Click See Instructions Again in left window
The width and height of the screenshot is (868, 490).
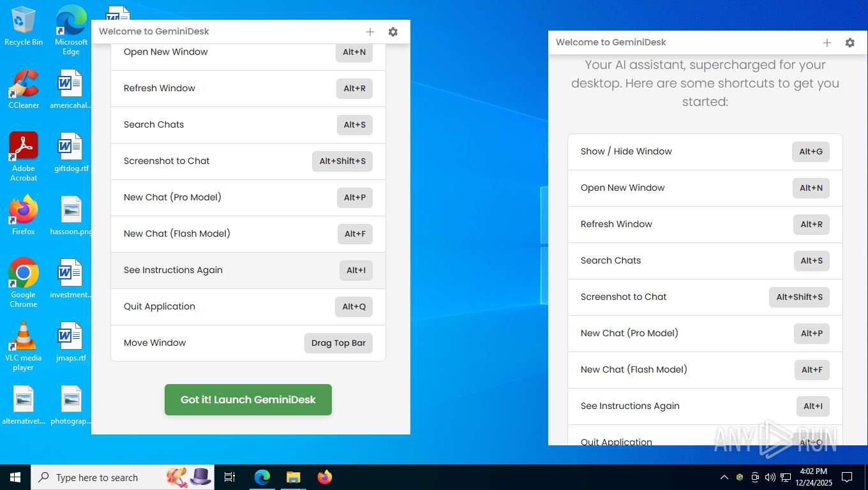point(248,271)
